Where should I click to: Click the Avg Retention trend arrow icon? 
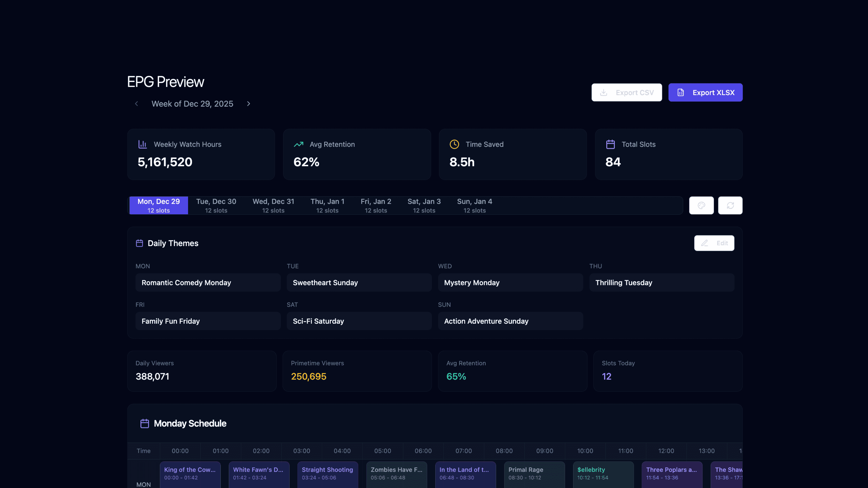point(299,144)
